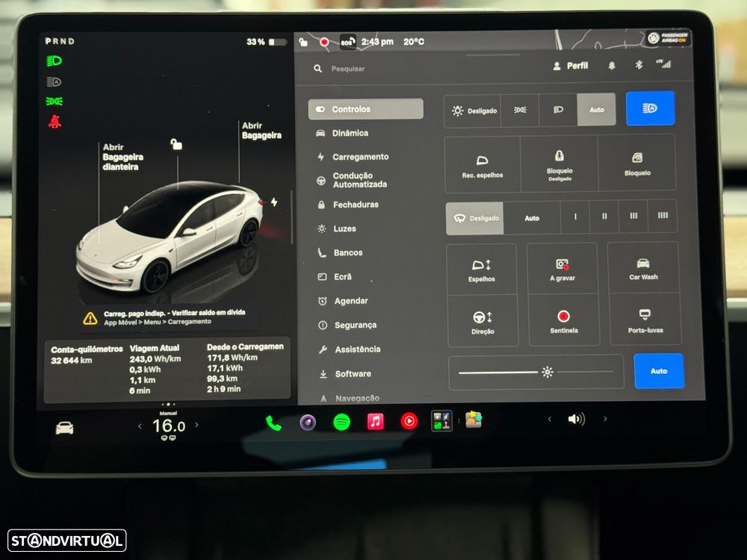The height and width of the screenshot is (560, 747).
Task: Open the Toybox app icon
Action: [474, 420]
